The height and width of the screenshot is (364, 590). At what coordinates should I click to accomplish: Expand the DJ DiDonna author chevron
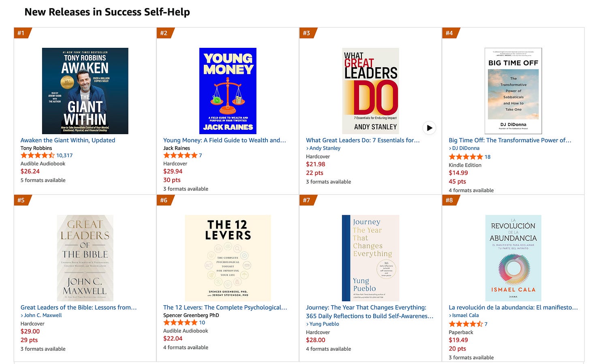(x=450, y=148)
